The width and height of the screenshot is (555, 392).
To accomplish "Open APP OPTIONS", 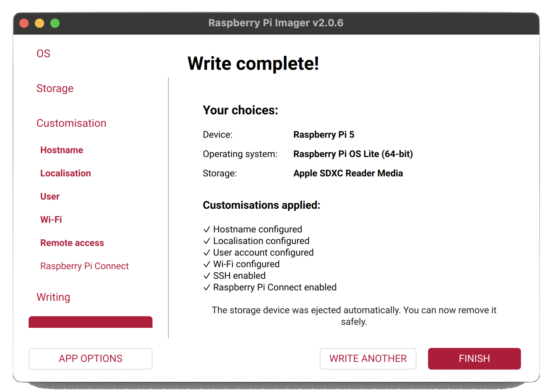I will (90, 358).
